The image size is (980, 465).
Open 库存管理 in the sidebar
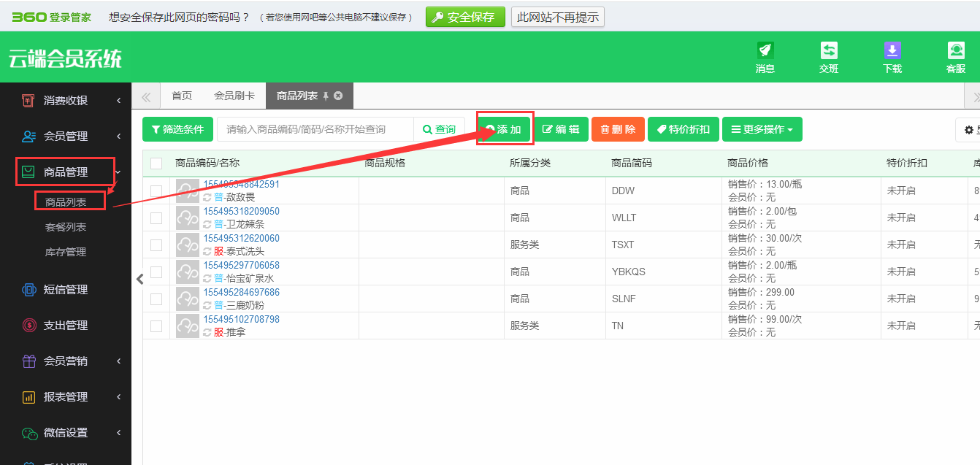[x=66, y=252]
